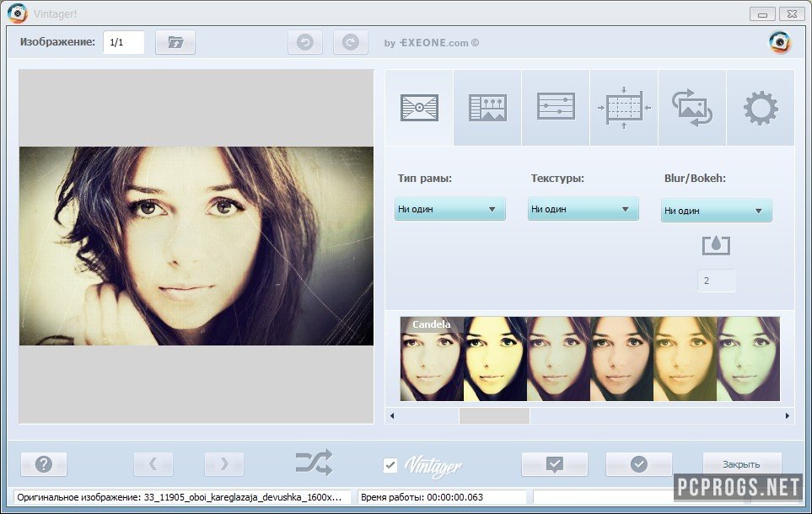812x514 pixels.
Task: Expand the Тип рамы dropdown
Action: pyautogui.click(x=450, y=209)
